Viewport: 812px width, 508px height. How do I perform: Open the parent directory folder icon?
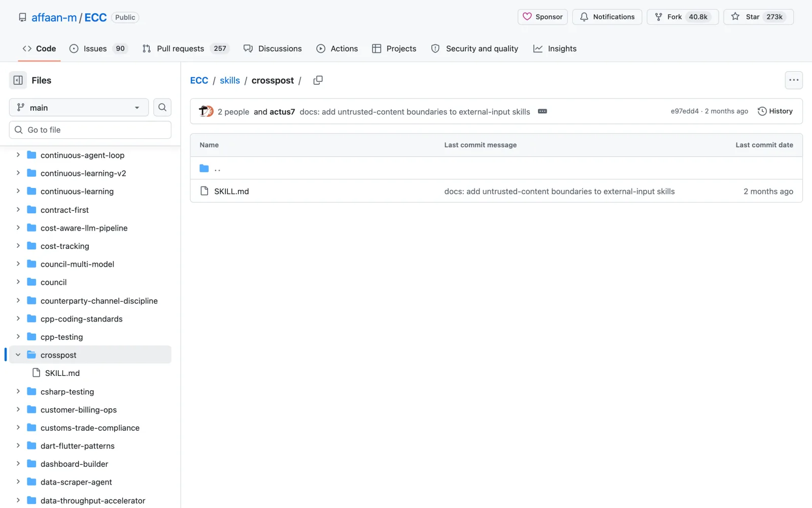click(204, 168)
